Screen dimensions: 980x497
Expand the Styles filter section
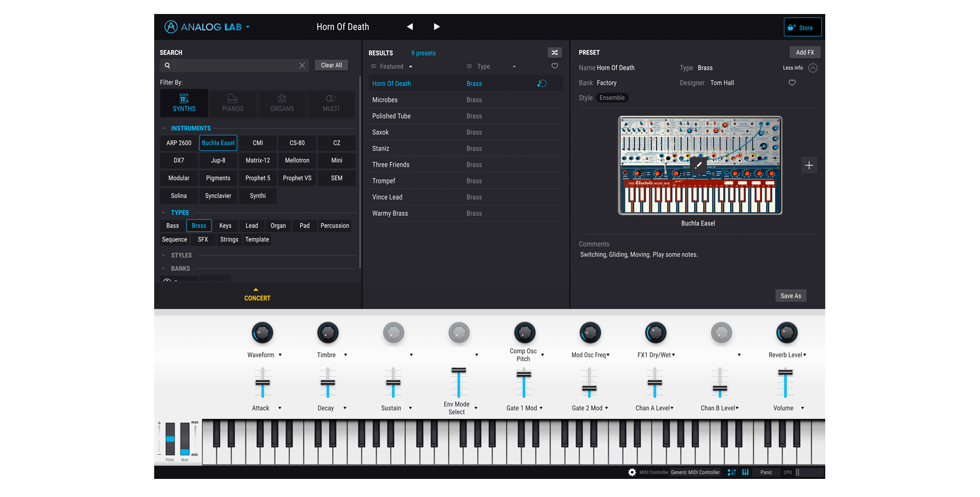(x=181, y=255)
